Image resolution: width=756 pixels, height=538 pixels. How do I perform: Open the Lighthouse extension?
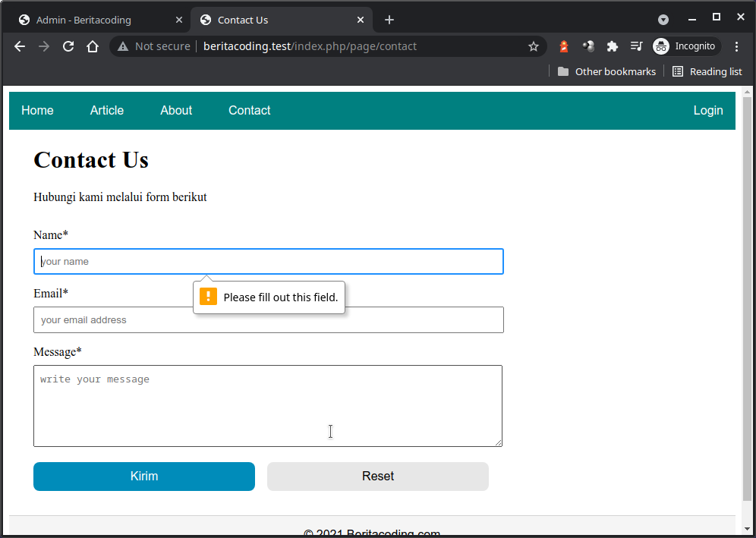click(x=563, y=46)
